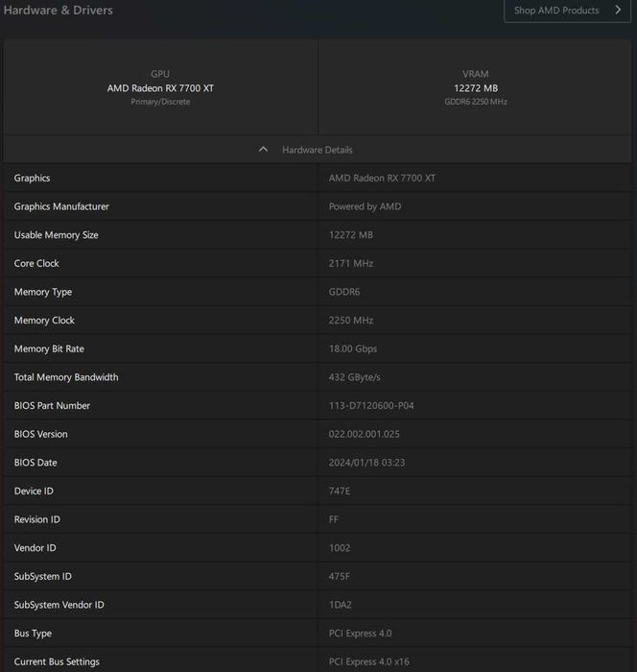Click the arrow icon in Shop AMD Products
The height and width of the screenshot is (672, 637).
click(618, 10)
